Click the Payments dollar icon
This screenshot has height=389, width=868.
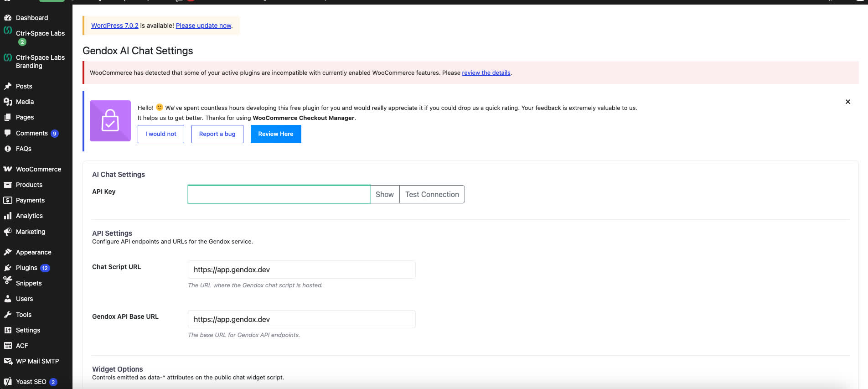pyautogui.click(x=8, y=200)
